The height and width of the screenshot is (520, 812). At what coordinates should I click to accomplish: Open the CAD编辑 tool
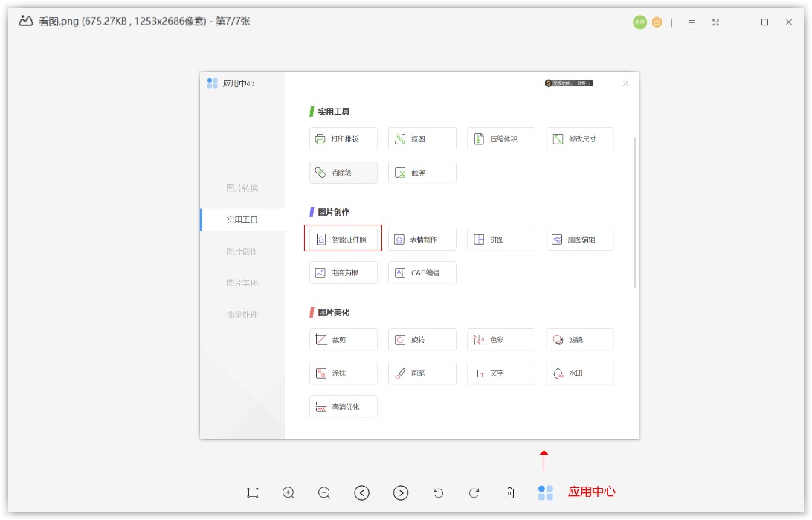[x=422, y=272]
